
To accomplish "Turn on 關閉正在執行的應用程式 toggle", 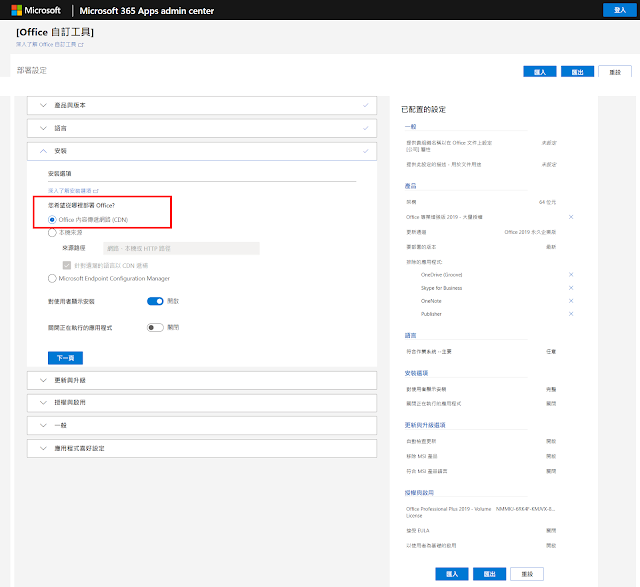I will (x=155, y=327).
